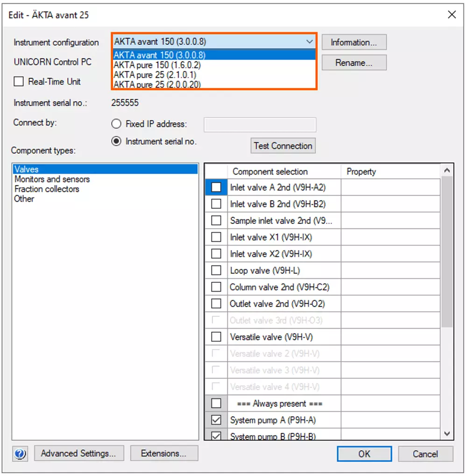467x476 pixels.
Task: Click the Fixed IP address input field
Action: point(260,125)
